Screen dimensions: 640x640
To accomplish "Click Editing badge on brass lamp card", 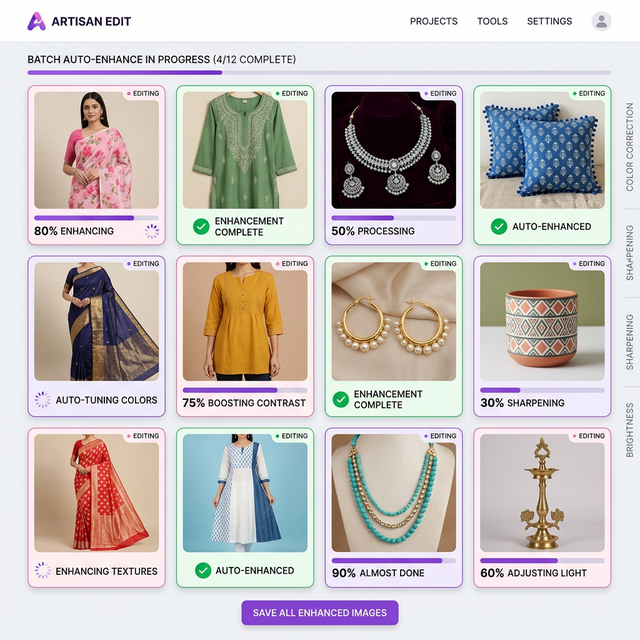I will [589, 436].
